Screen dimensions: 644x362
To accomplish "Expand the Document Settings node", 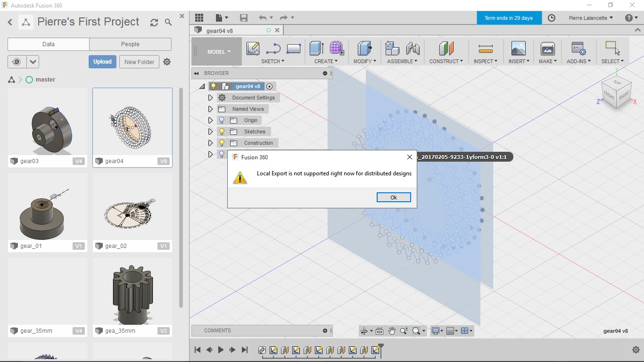I will [x=210, y=98].
